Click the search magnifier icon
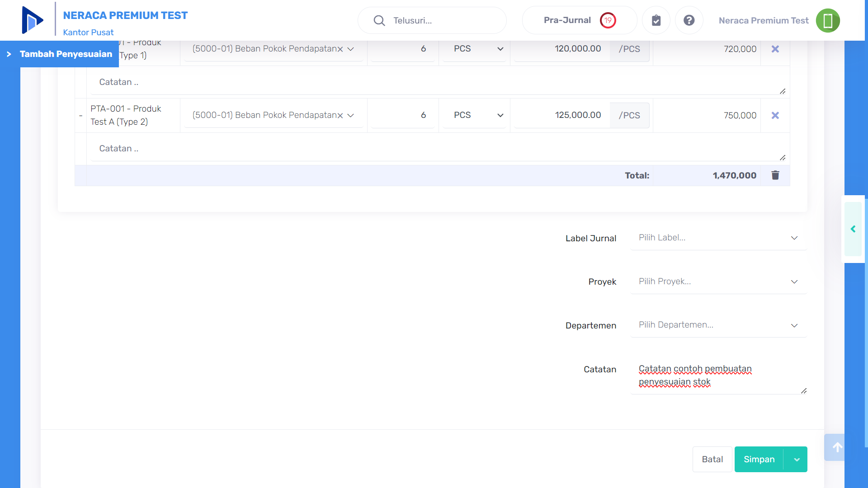The height and width of the screenshot is (488, 868). [379, 20]
